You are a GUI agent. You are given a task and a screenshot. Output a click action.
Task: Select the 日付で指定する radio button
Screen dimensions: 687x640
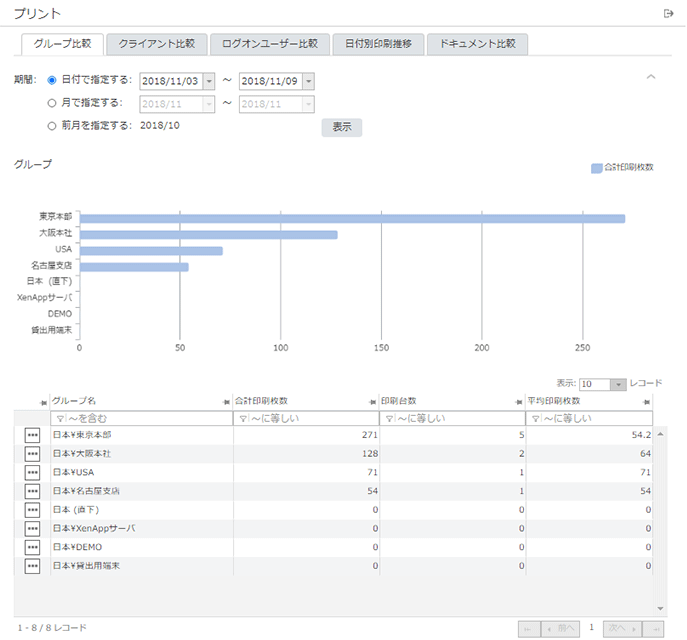pos(52,80)
